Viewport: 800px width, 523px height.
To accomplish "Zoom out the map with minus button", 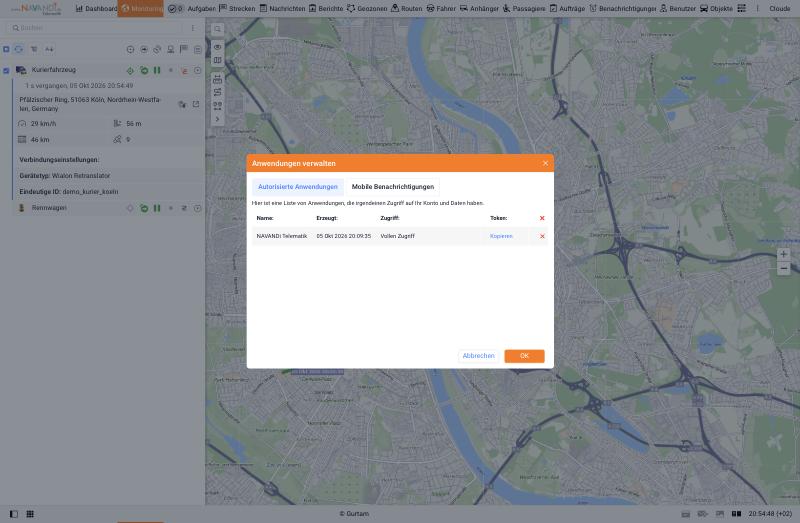I will (x=783, y=268).
